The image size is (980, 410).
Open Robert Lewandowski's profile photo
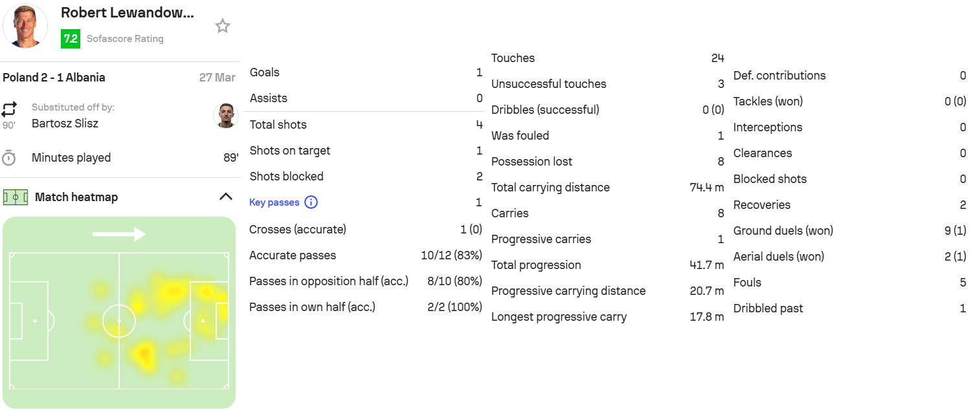25,26
